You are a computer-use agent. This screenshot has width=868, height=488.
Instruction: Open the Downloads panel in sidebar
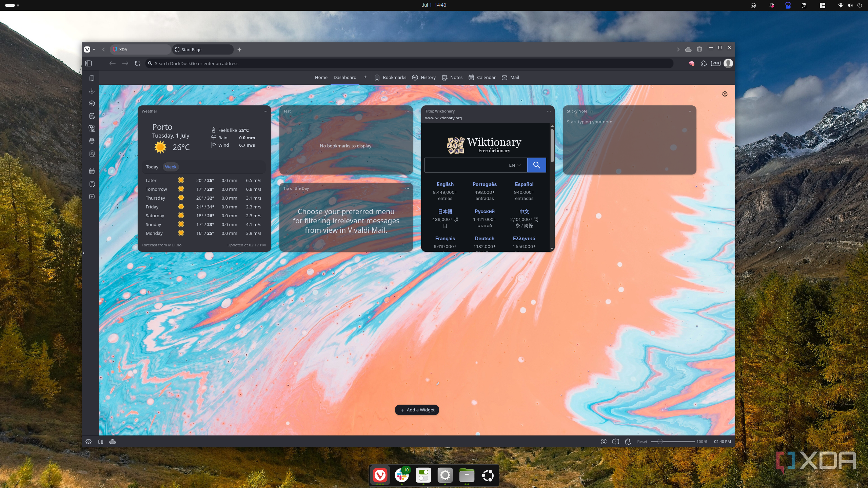(x=92, y=91)
